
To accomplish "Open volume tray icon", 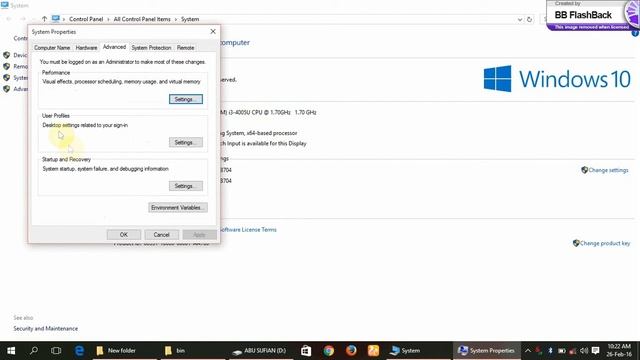I will coord(584,351).
